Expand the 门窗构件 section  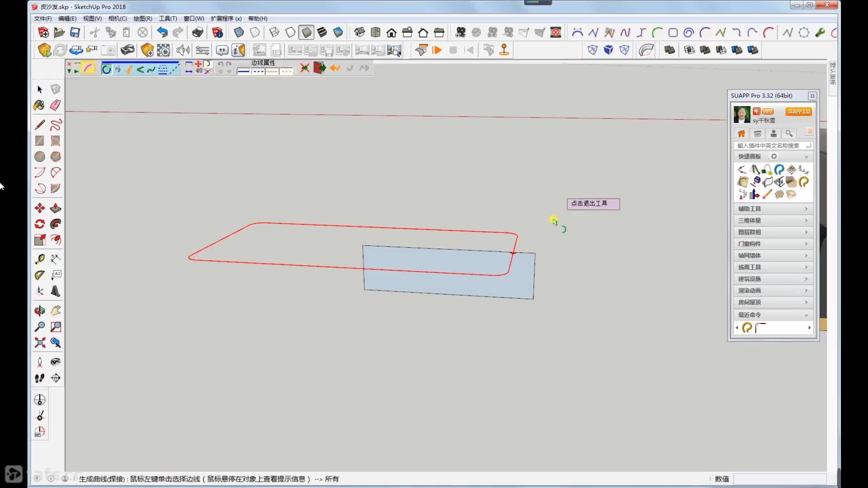point(773,244)
